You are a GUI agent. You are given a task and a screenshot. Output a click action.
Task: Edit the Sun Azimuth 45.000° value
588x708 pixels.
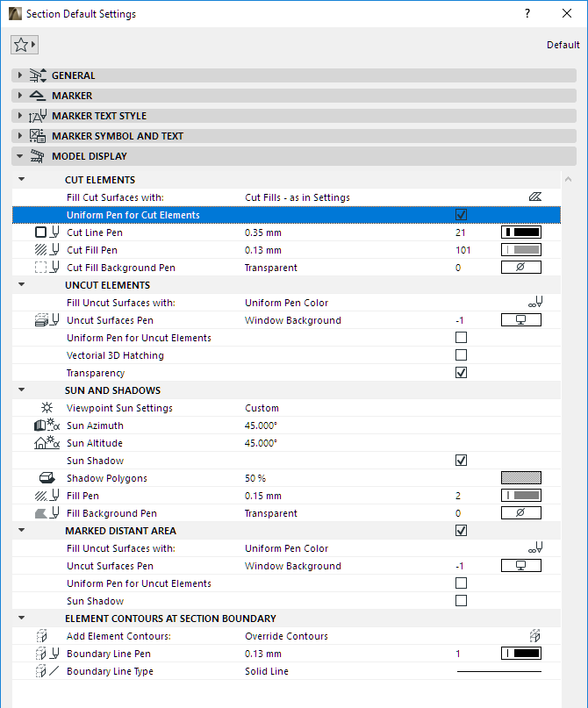(x=261, y=426)
